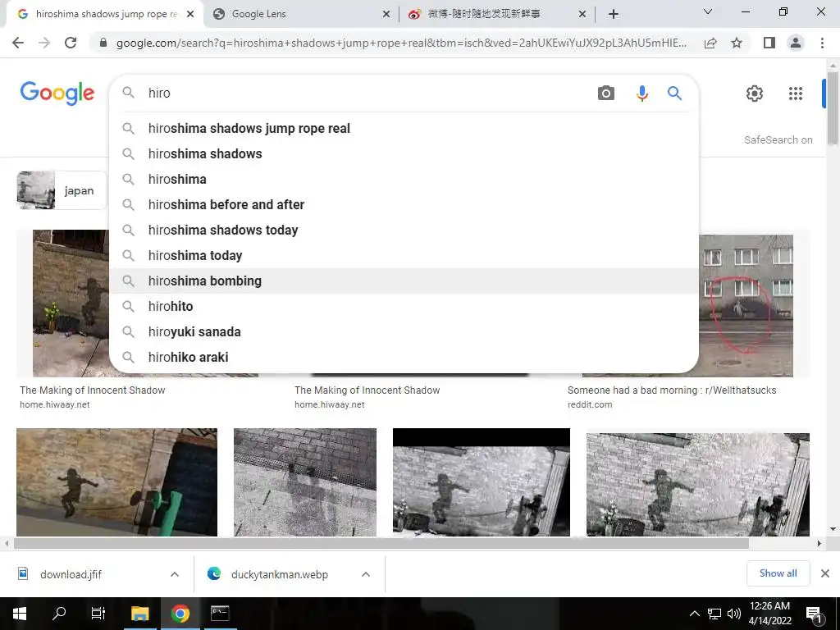This screenshot has height=630, width=840.
Task: Select suggestion hiroshima shadows
Action: pyautogui.click(x=404, y=153)
